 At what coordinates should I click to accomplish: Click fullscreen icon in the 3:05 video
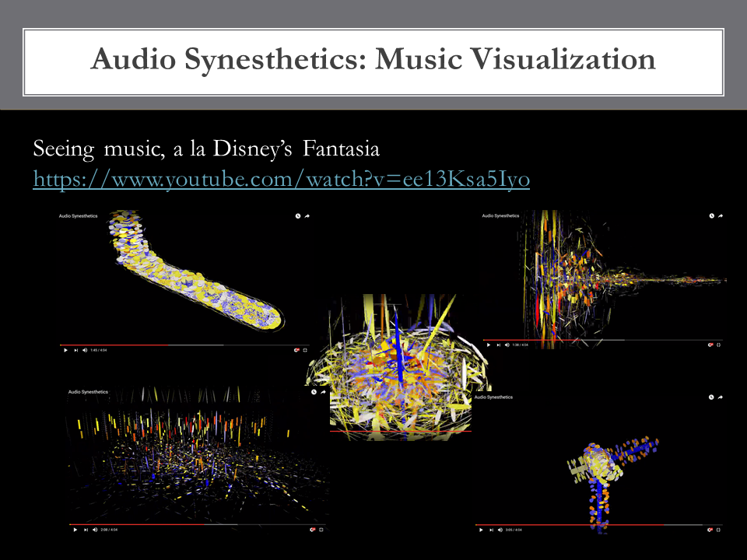719,530
